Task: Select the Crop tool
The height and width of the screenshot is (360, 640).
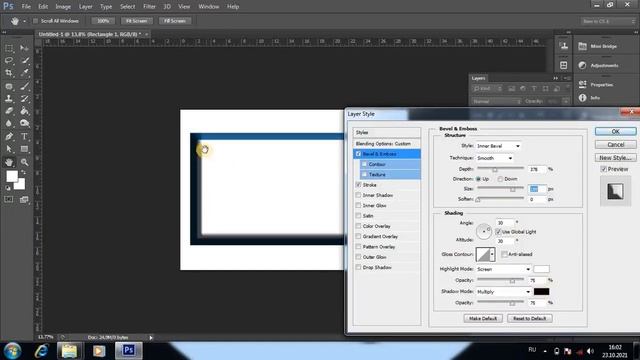Action: pyautogui.click(x=9, y=73)
